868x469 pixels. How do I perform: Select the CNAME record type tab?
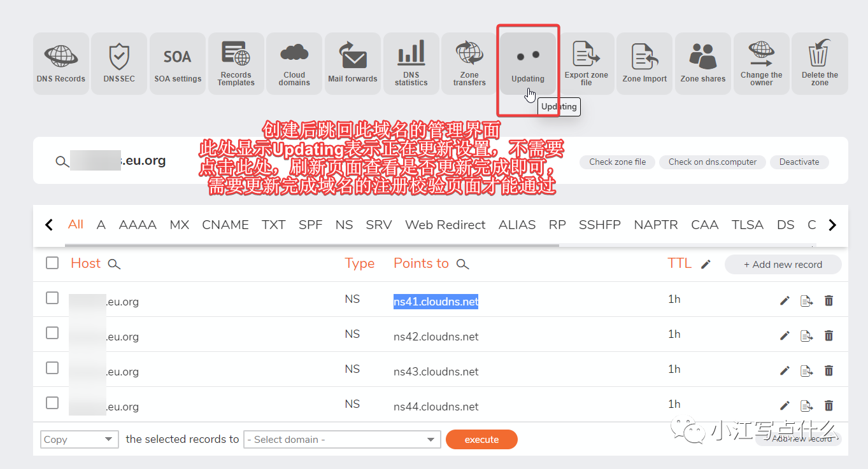[x=225, y=225]
